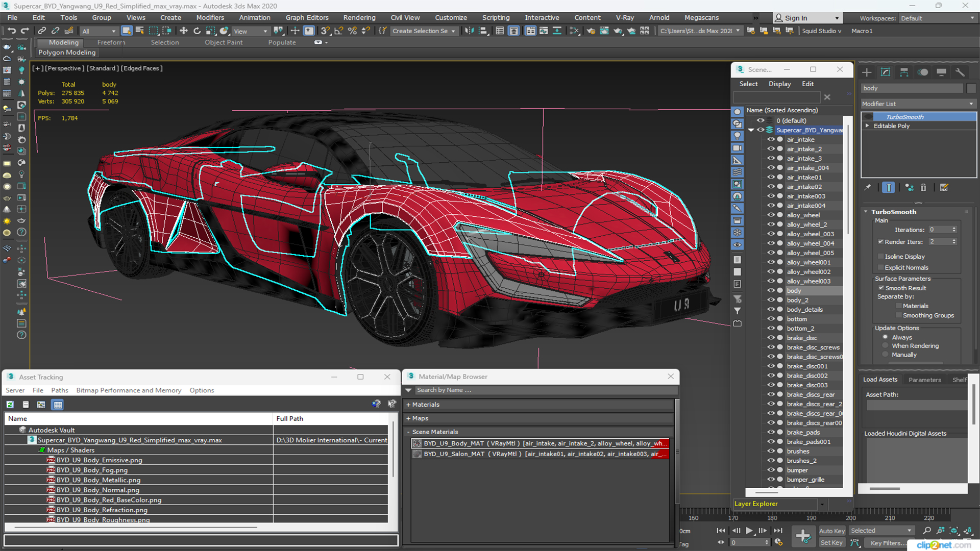Collapse the Scene Materials group
Viewport: 980px width, 551px height.
pos(408,432)
